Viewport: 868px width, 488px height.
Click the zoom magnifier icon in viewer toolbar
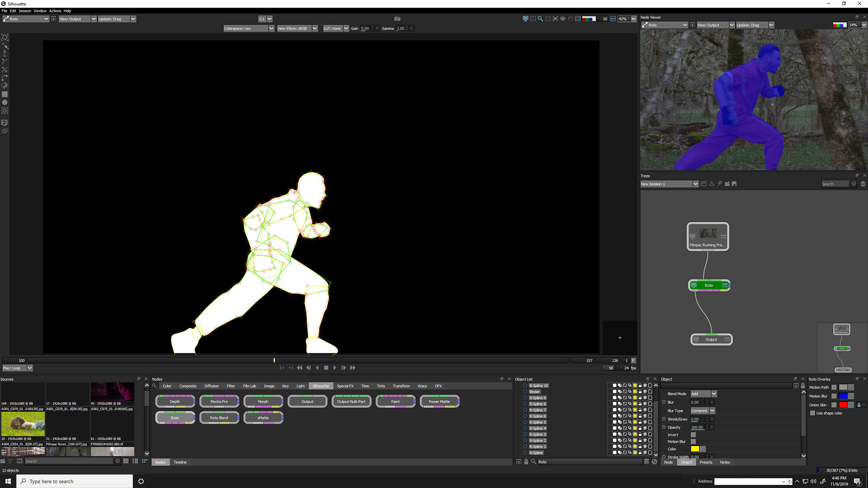540,19
